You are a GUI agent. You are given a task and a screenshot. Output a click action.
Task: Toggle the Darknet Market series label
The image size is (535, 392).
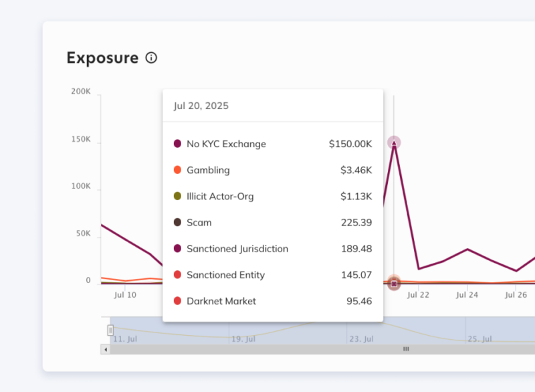[x=221, y=301]
